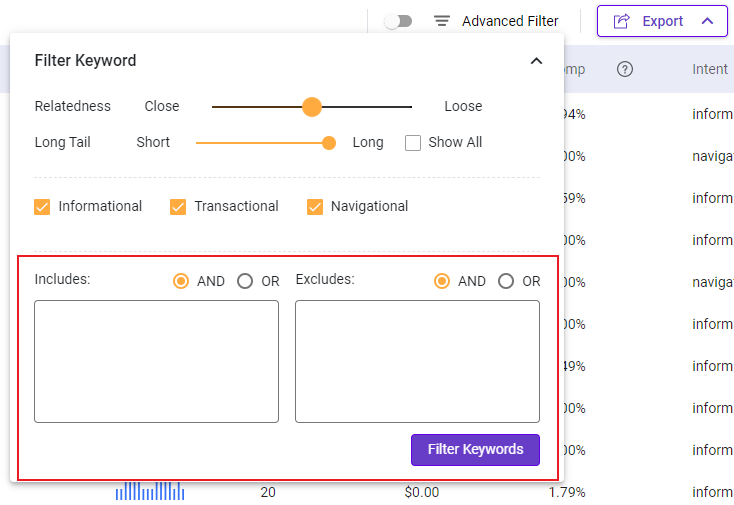
Task: Click inside the Includes text box
Action: (x=156, y=361)
